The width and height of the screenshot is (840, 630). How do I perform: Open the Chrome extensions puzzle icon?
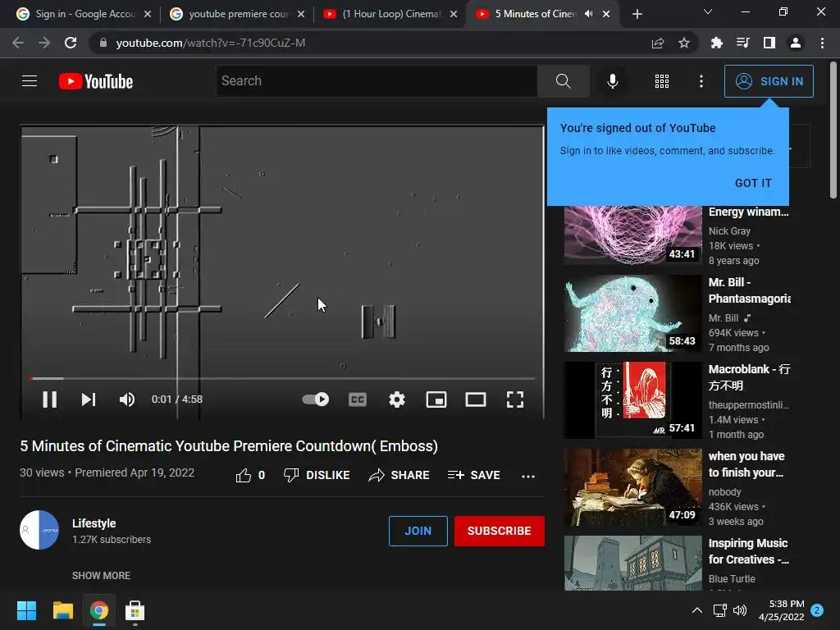716,43
